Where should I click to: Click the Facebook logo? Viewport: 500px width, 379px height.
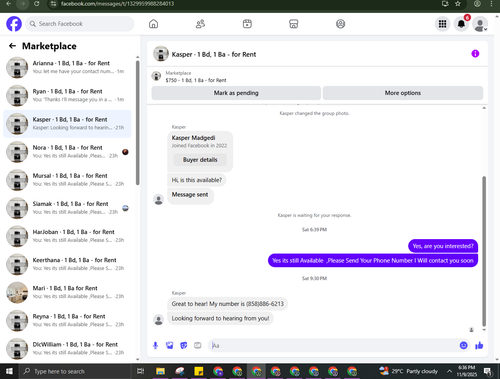[14, 24]
